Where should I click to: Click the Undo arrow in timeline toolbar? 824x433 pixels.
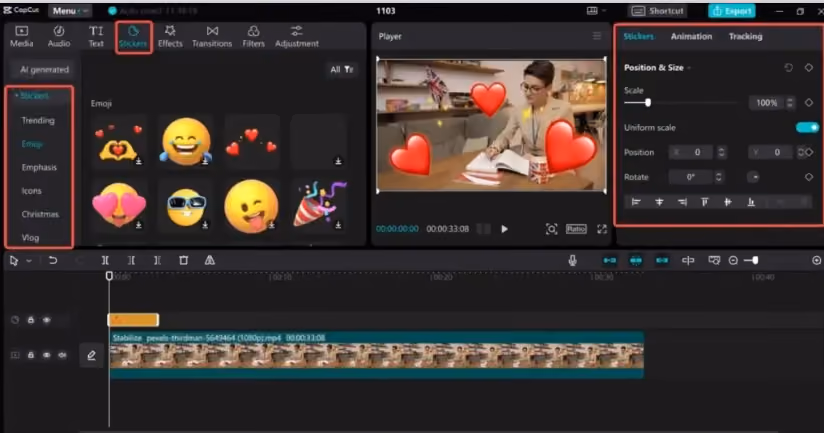click(53, 260)
